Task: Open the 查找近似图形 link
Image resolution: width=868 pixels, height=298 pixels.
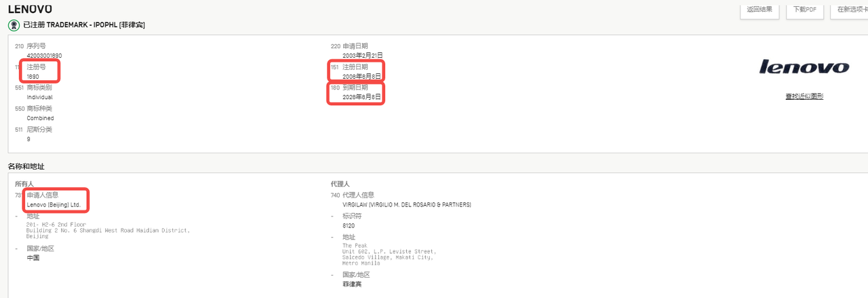Action: click(804, 96)
